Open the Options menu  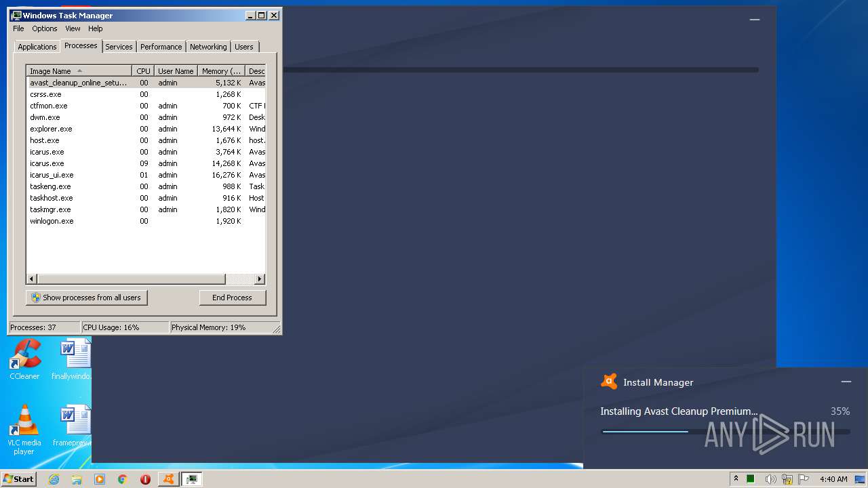pos(45,28)
